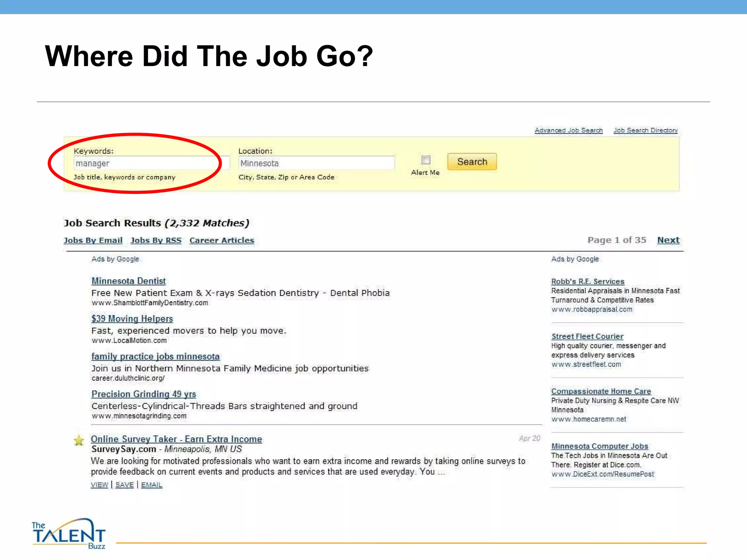Tick the Alert Me checkbox

coord(426,160)
